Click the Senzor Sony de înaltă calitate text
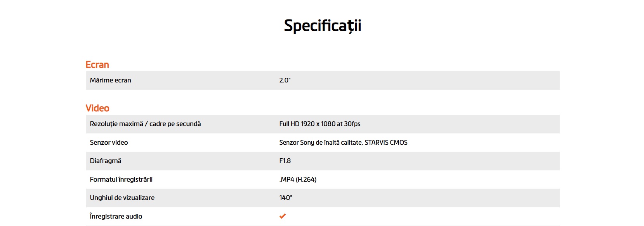Image resolution: width=644 pixels, height=226 pixels. (321, 143)
